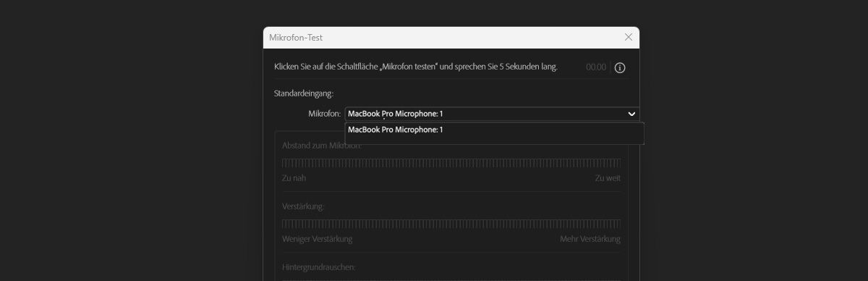This screenshot has width=868, height=281.
Task: Click the 'Zu weit' label
Action: coord(608,178)
